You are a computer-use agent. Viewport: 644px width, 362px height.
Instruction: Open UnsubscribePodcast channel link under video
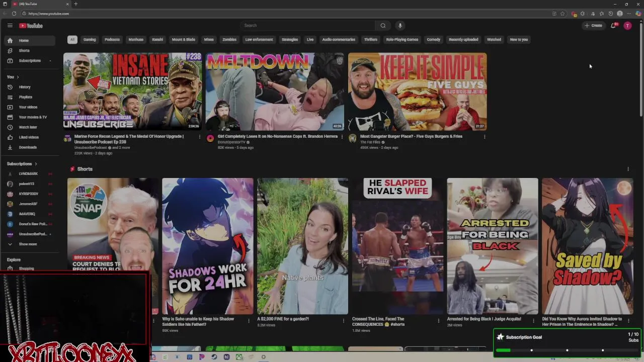tap(91, 148)
